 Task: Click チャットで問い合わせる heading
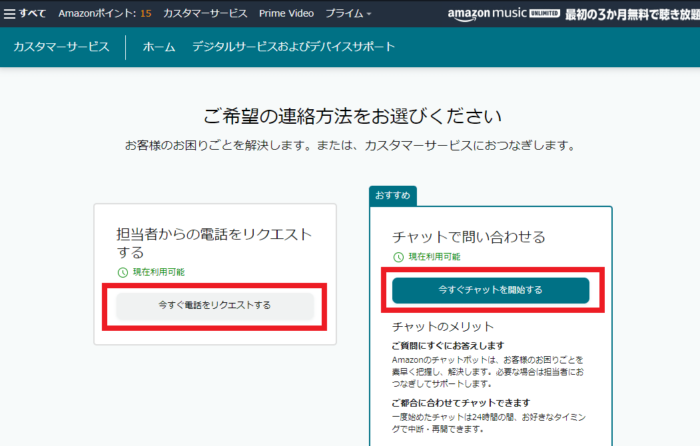[469, 237]
